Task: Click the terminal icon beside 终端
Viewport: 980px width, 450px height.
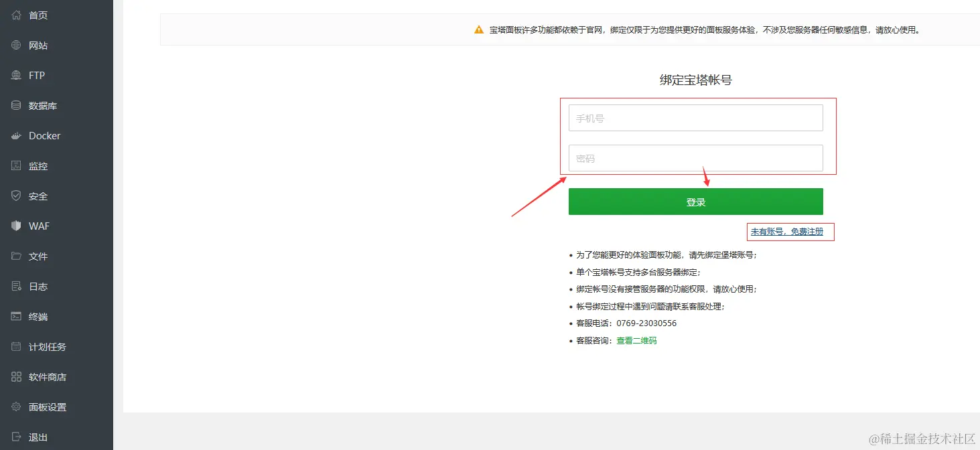Action: tap(17, 316)
